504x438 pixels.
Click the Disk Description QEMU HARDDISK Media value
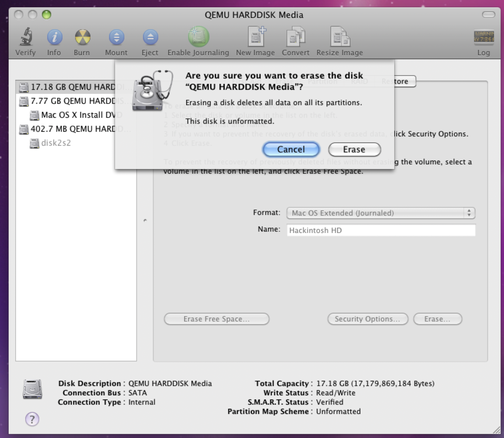[170, 383]
